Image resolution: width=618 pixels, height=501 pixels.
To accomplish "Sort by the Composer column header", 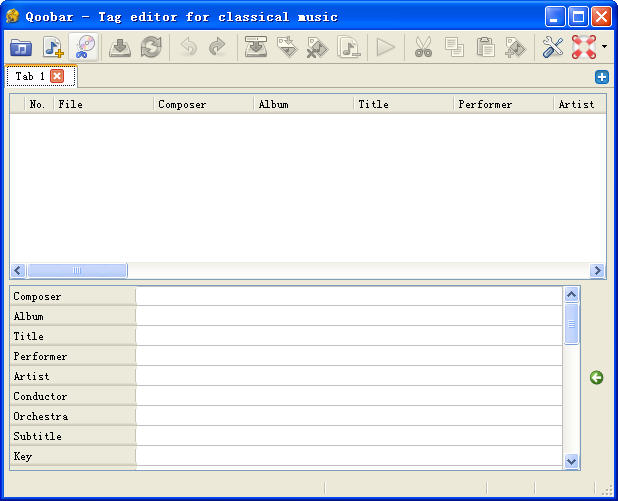I will coord(203,104).
